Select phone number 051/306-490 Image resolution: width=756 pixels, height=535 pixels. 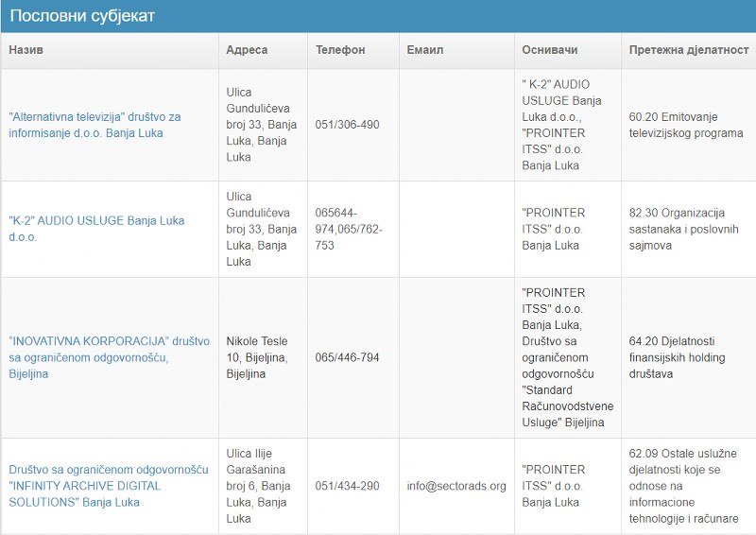click(347, 125)
